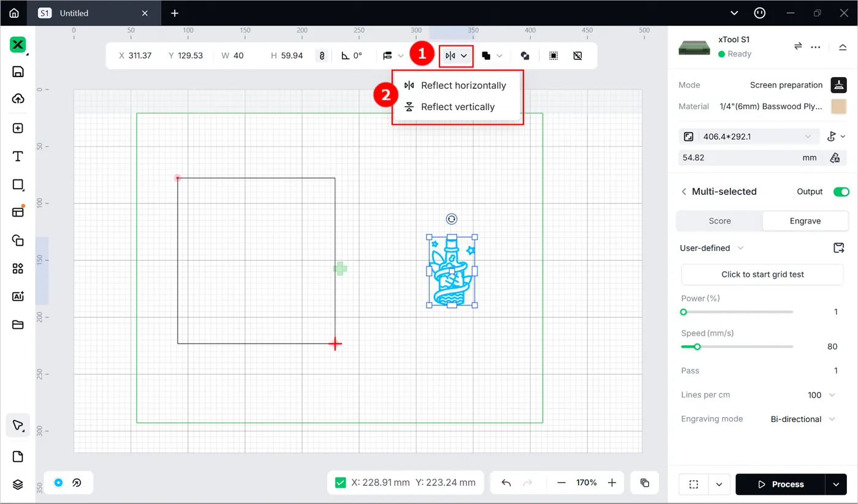
Task: Click to start grid test button
Action: [762, 274]
